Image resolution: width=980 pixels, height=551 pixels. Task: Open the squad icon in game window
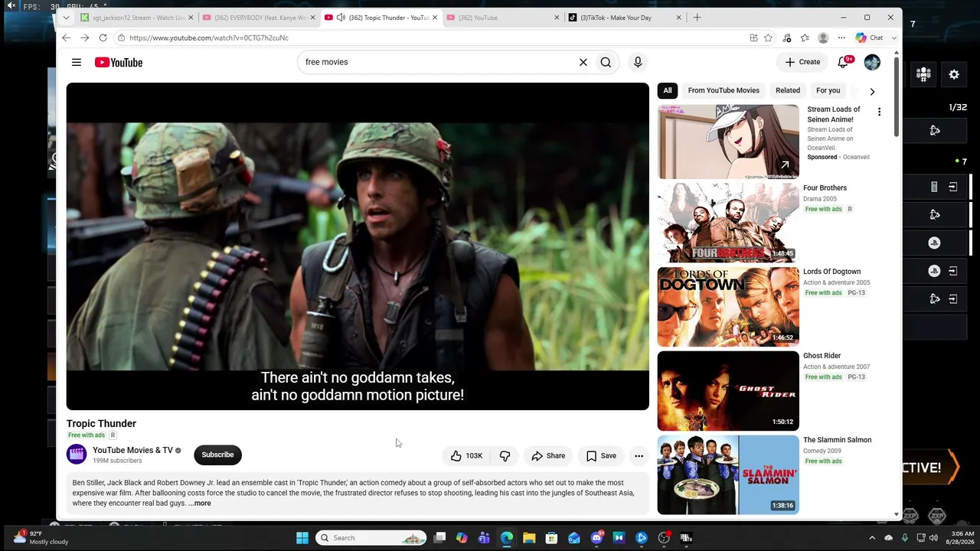point(923,74)
